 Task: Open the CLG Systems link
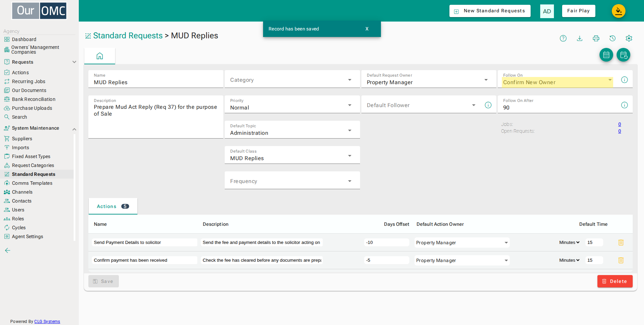tap(47, 322)
